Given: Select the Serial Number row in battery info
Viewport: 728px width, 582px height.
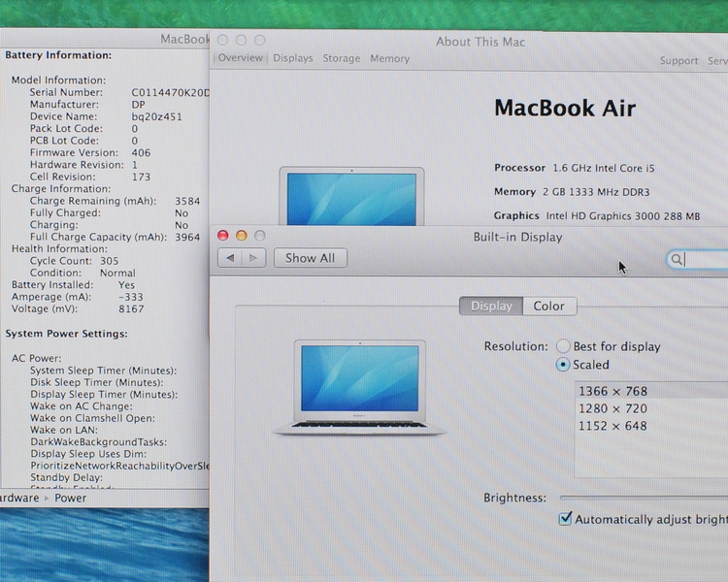Looking at the screenshot, I should [x=119, y=92].
